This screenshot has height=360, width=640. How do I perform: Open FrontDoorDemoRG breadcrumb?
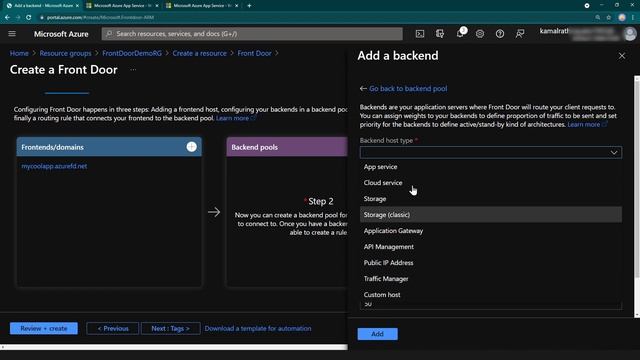132,53
